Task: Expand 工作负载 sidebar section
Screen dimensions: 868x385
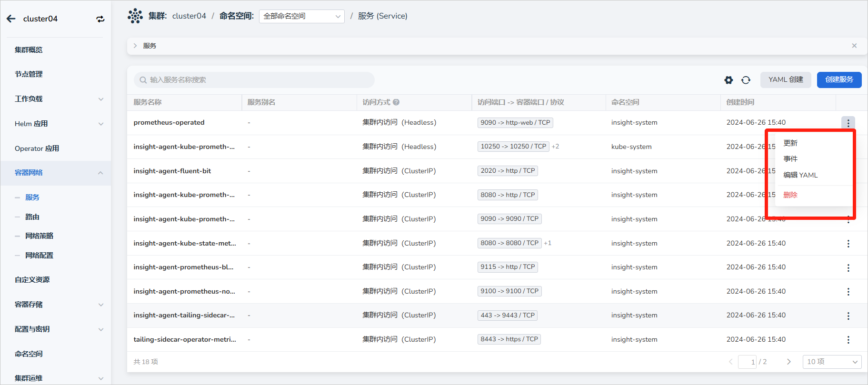Action: click(x=100, y=99)
